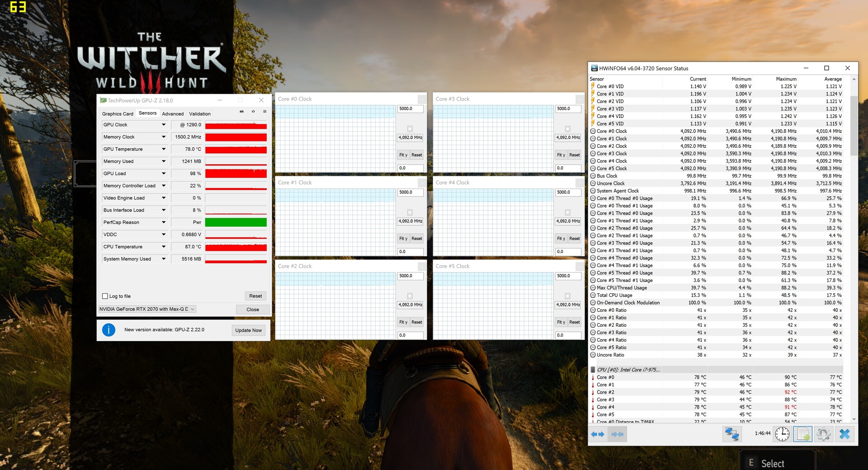Reset HWiNFO elapsed time clock icon
The height and width of the screenshot is (470, 868).
pos(782,434)
